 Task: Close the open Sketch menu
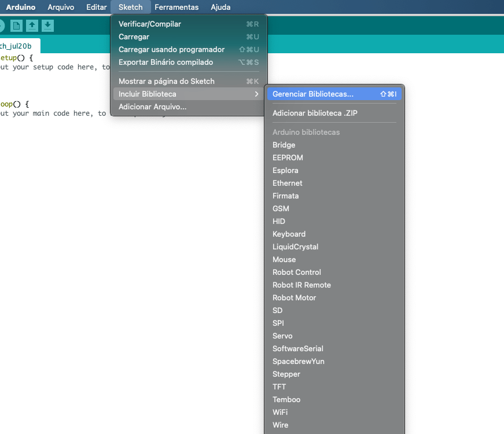click(131, 7)
